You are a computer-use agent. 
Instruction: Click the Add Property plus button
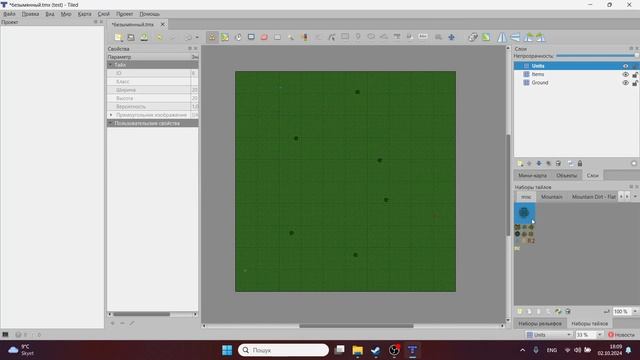click(113, 323)
